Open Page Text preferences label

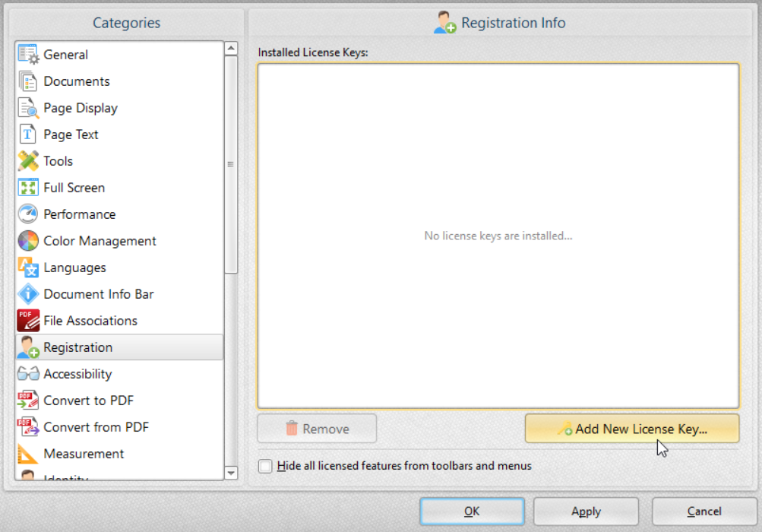click(71, 135)
